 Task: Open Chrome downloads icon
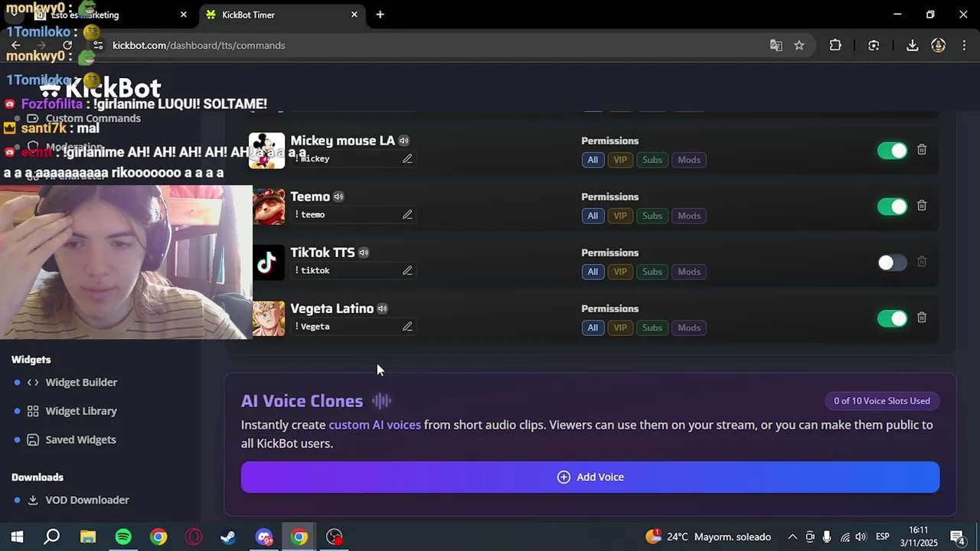pyautogui.click(x=912, y=45)
